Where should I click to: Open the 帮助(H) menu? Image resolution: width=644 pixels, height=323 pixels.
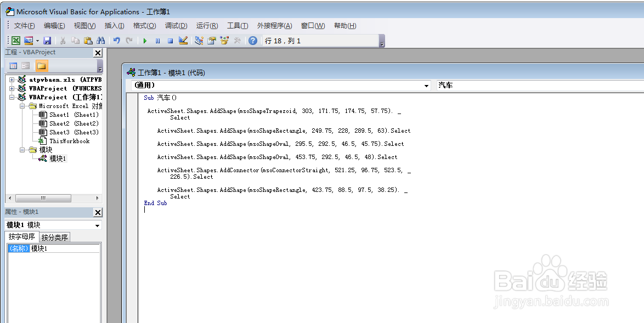[x=345, y=25]
